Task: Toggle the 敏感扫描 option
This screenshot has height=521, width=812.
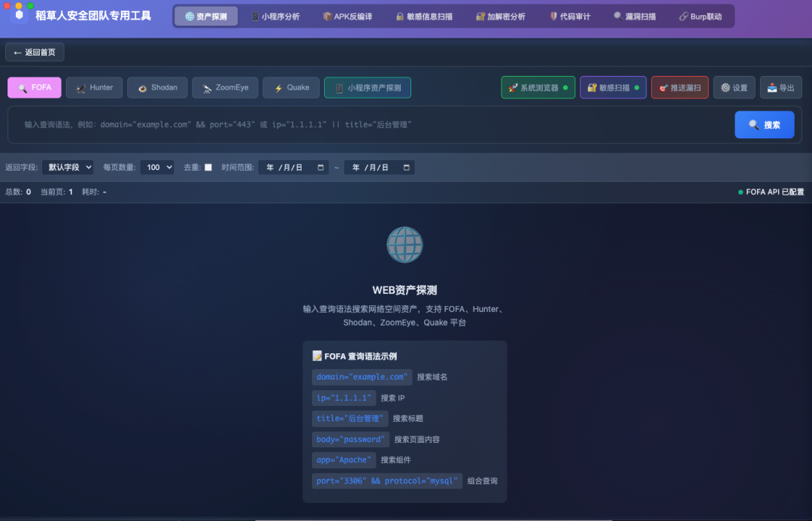Action: 614,87
